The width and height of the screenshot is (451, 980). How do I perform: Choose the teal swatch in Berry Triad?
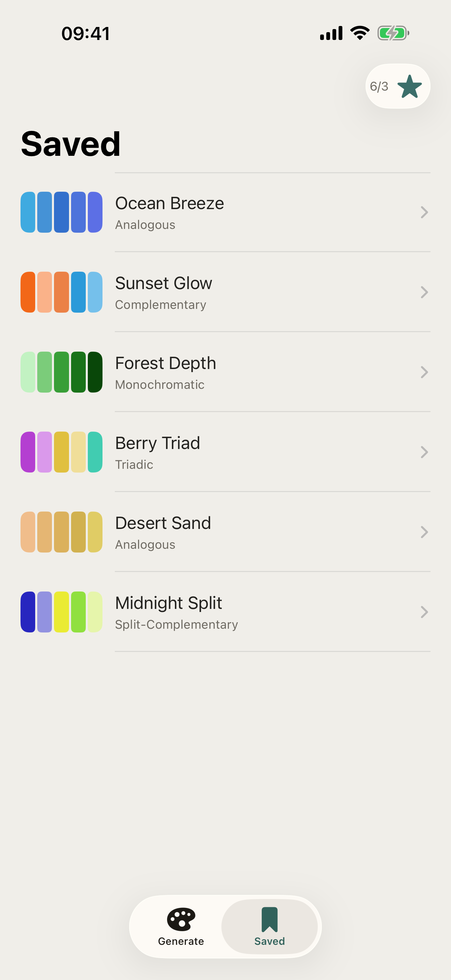point(95,452)
